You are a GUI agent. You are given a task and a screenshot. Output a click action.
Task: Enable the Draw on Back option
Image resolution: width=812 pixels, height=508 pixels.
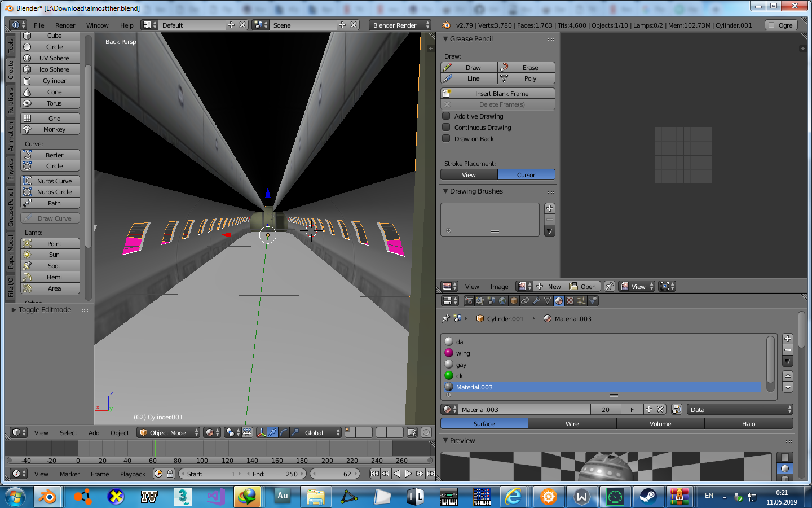[446, 139]
